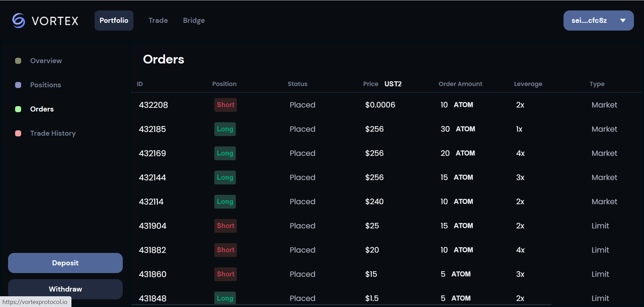644x307 pixels.
Task: Open Positions in the sidebar
Action: 46,85
